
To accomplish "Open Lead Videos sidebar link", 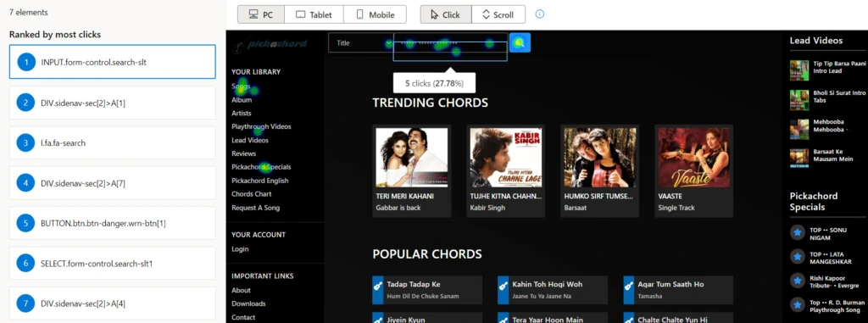I will (250, 140).
